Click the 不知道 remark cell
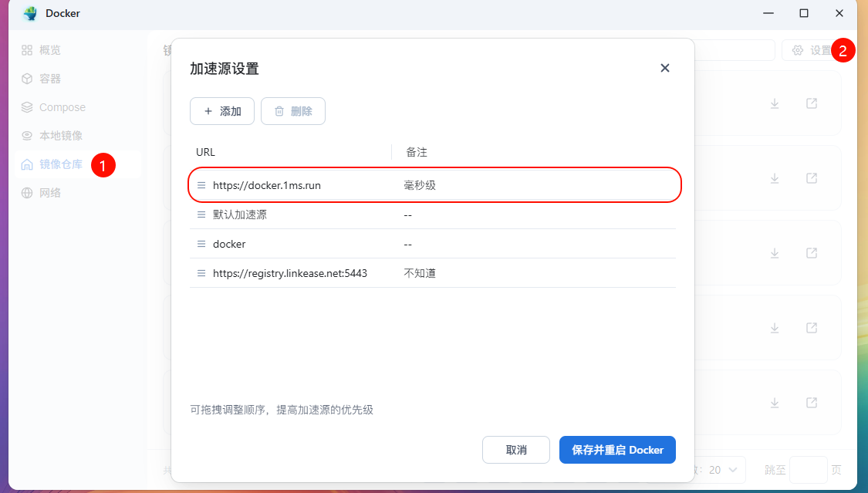868x493 pixels. (420, 273)
